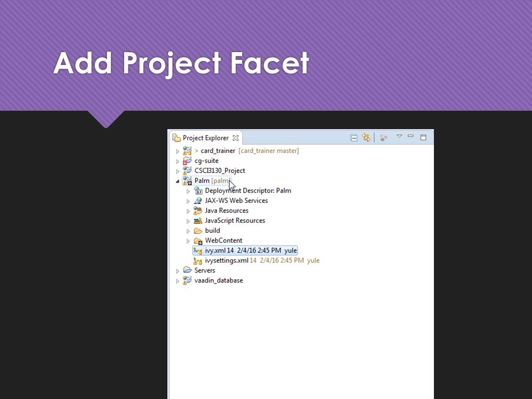Viewport: 532px width, 399px height.
Task: Select Deployment Descriptor: Palm entry
Action: (248, 191)
